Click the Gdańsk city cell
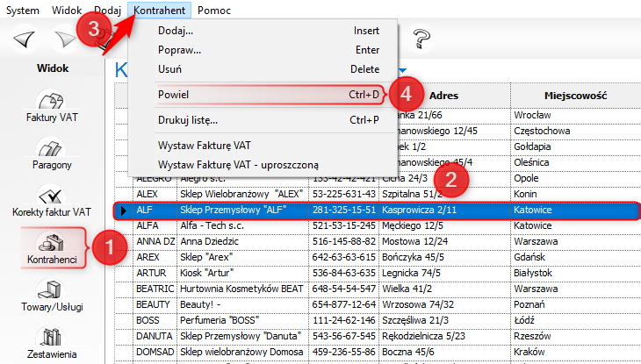 pyautogui.click(x=576, y=257)
